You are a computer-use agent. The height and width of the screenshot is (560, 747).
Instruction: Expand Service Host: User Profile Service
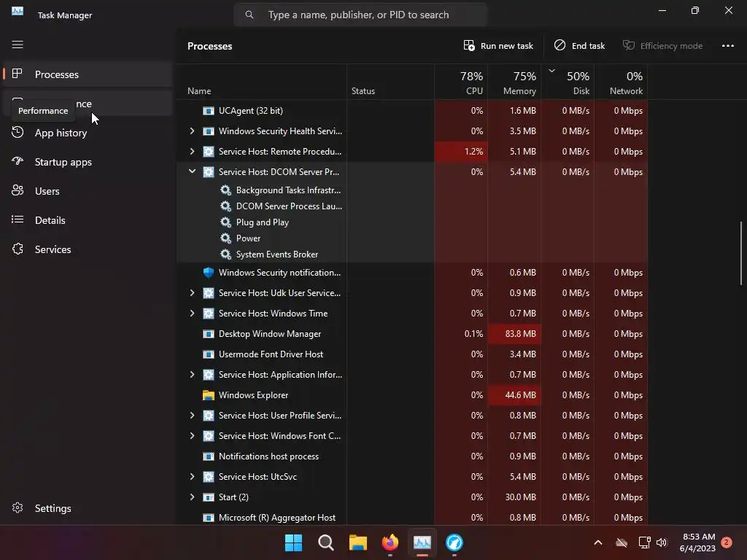point(192,415)
